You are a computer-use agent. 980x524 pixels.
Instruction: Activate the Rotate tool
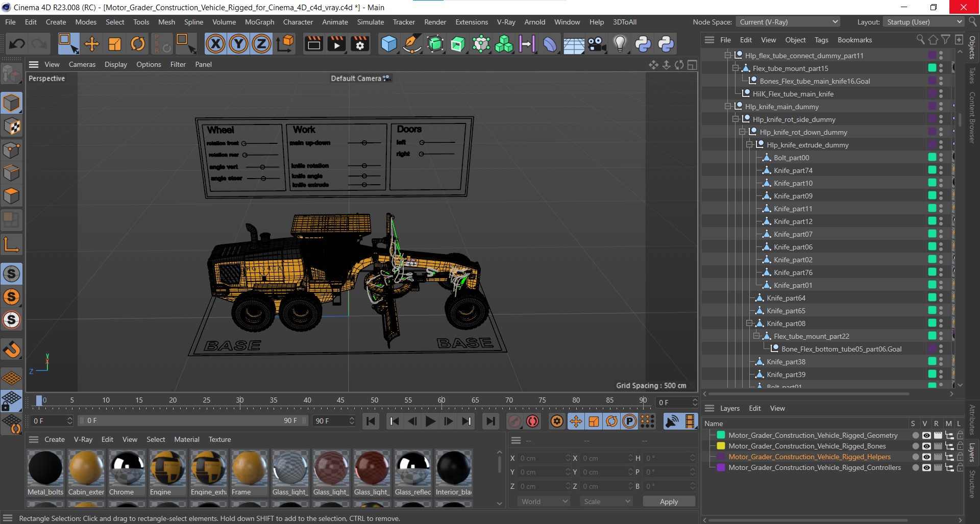[x=138, y=44]
